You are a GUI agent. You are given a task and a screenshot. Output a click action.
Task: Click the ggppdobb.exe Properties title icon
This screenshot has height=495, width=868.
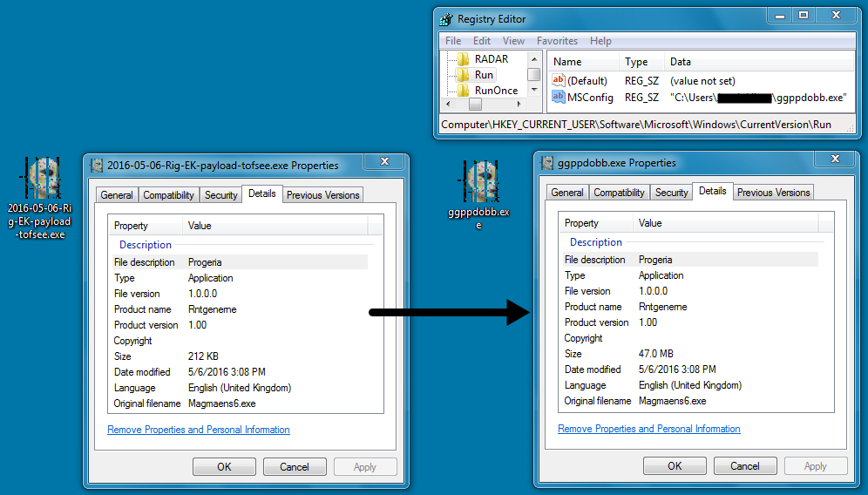pos(547,163)
